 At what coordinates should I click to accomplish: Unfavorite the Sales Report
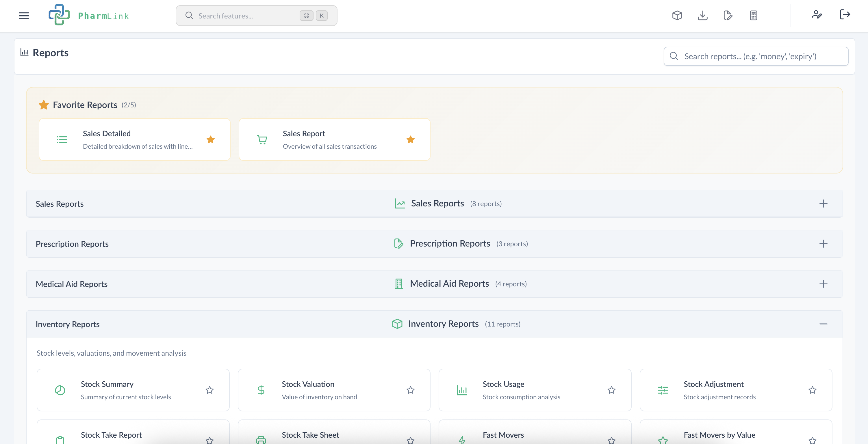(x=411, y=139)
